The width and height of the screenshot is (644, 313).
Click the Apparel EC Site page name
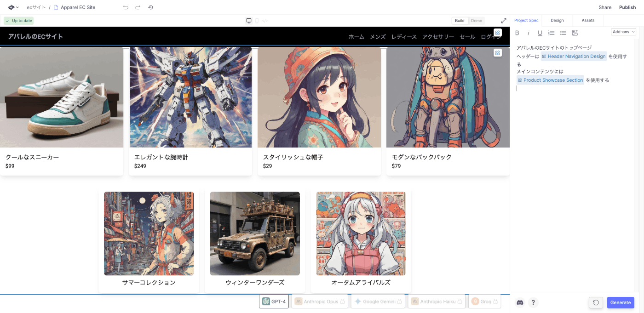pyautogui.click(x=78, y=7)
